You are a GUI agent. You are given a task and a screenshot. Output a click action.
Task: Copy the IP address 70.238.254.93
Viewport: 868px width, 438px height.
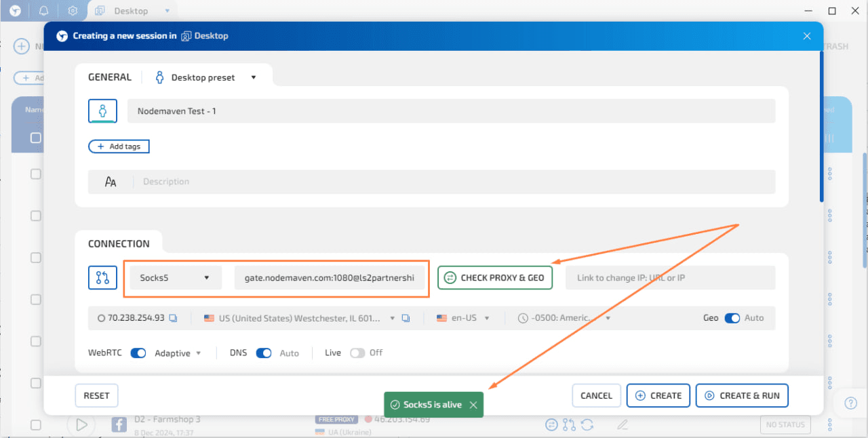[x=174, y=318]
